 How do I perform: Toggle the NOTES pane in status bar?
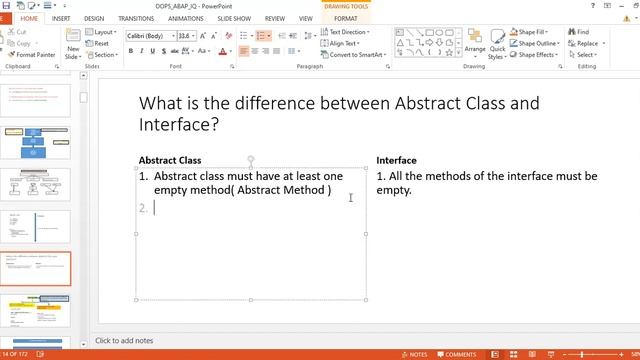click(415, 354)
